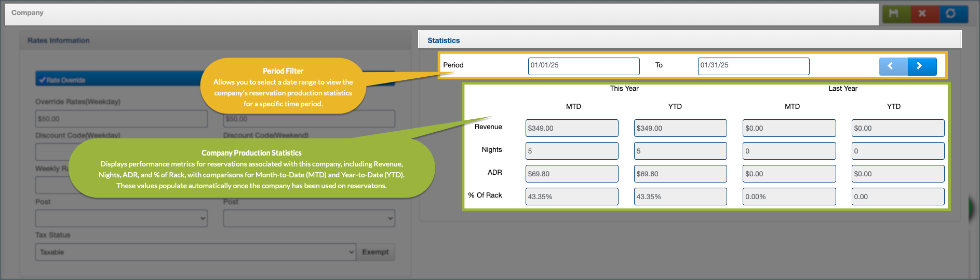The image size is (980, 280).
Task: Click the red X cancel icon
Action: (x=922, y=13)
